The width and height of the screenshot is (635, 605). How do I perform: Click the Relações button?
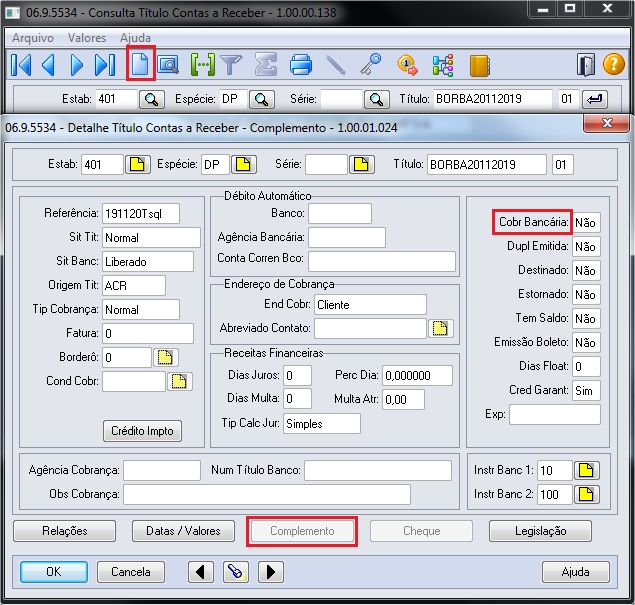point(64,531)
